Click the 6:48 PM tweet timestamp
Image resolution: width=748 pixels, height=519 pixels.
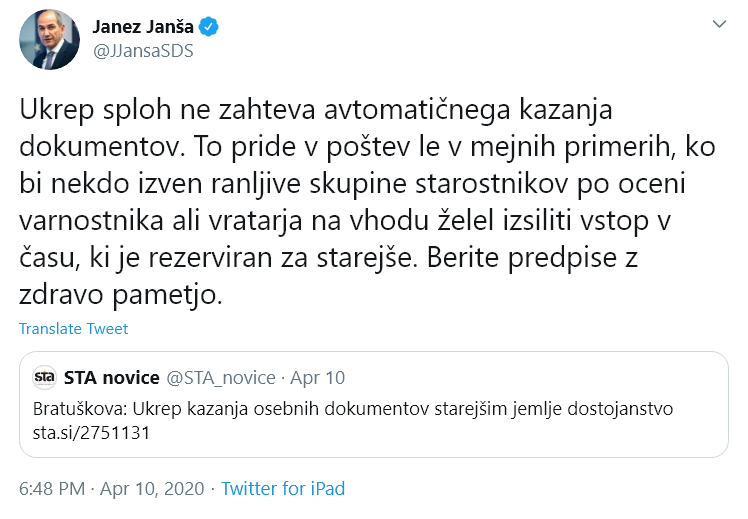tap(52, 490)
